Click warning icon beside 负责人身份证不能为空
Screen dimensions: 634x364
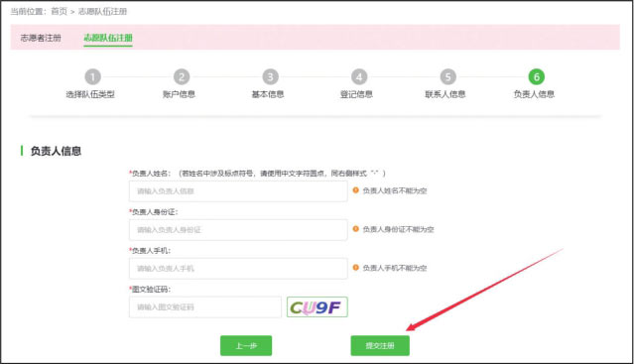tap(356, 229)
